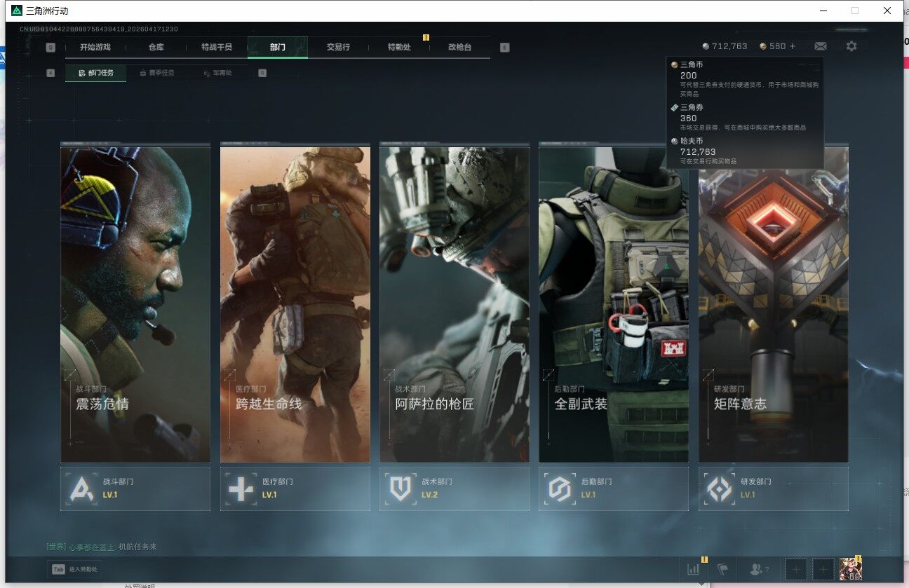Click the flag icon in bottom bar
Screen dimensions: 909x588
coord(722,570)
